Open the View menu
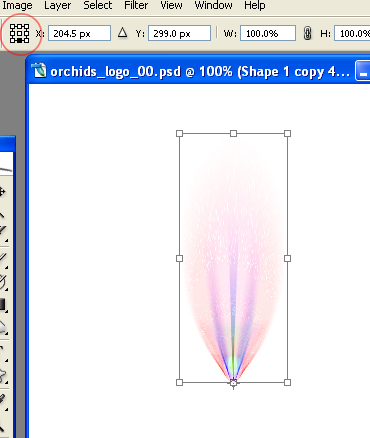Screen dimensions: 370x438 pyautogui.click(x=171, y=5)
